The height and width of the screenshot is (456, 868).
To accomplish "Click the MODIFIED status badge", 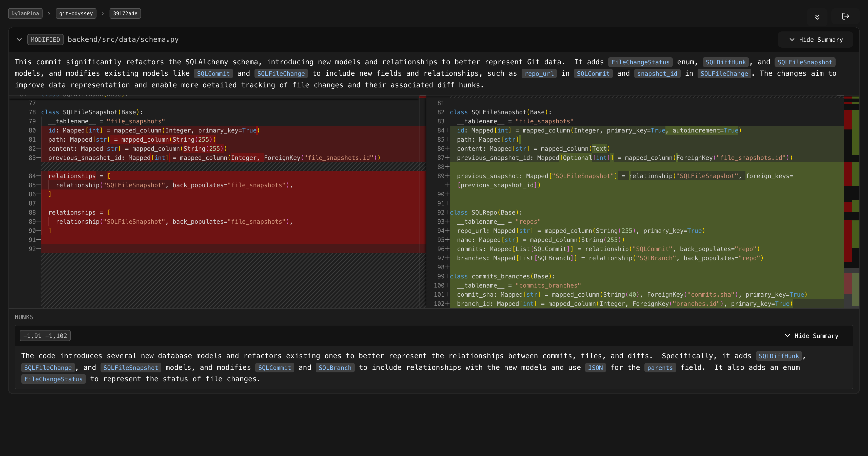I will 45,40.
